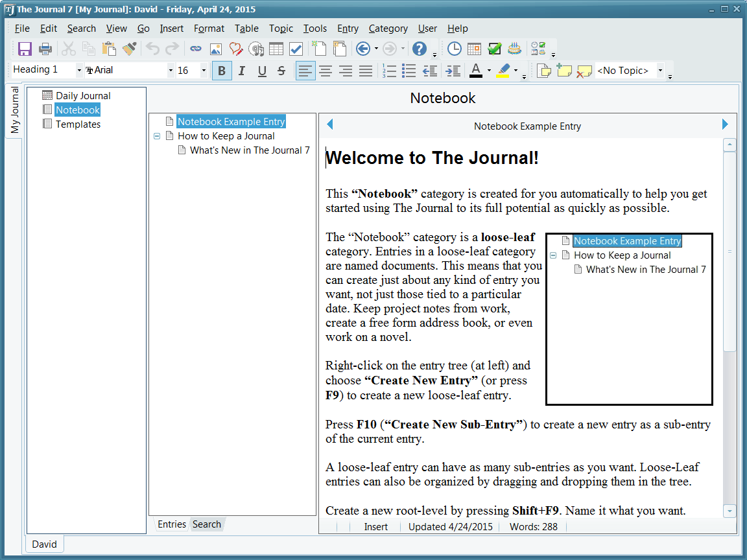This screenshot has height=560, width=747.
Task: Toggle Bold formatting
Action: (222, 71)
